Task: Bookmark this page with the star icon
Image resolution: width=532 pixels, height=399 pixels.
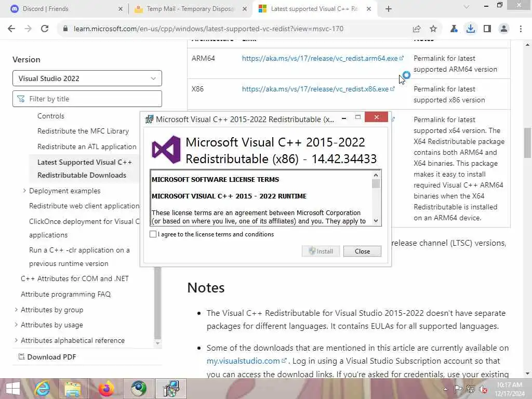Action: 433,29
